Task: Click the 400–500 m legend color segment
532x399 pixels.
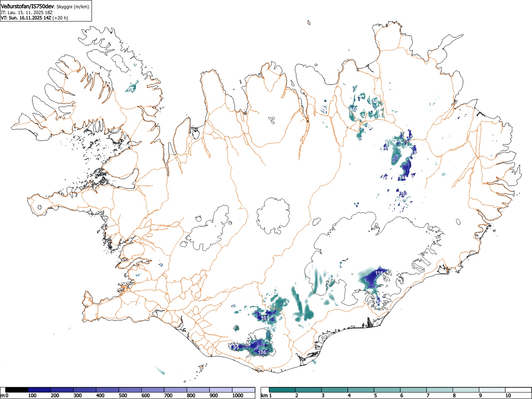Action: (x=108, y=390)
